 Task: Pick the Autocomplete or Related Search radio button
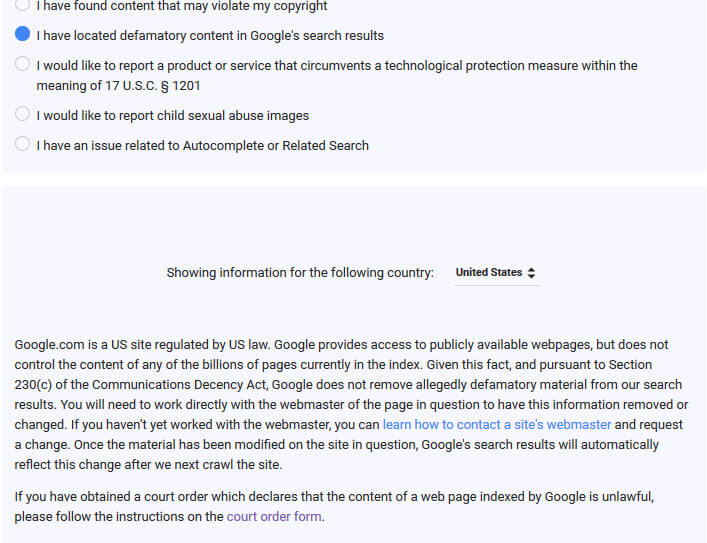[x=22, y=144]
